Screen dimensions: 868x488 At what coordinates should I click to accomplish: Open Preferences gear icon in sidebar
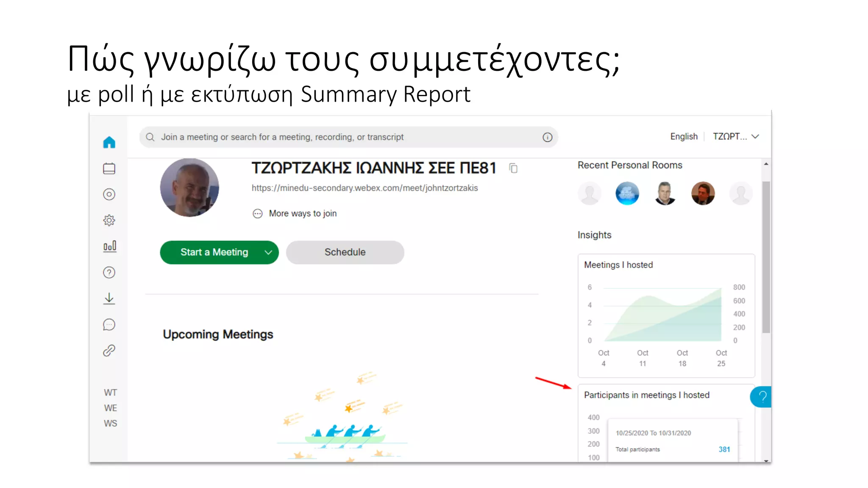[x=109, y=220]
